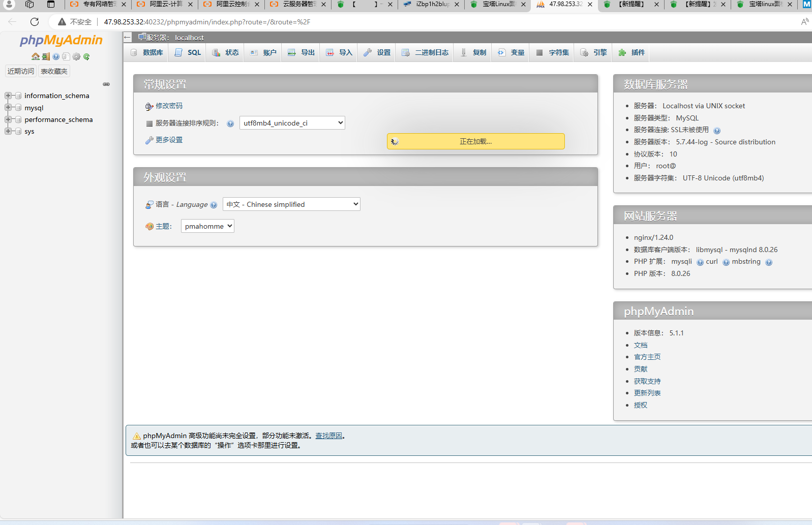Open utf8mb4_unicode_ci collation dropdown
Image resolution: width=812 pixels, height=525 pixels.
click(x=292, y=123)
